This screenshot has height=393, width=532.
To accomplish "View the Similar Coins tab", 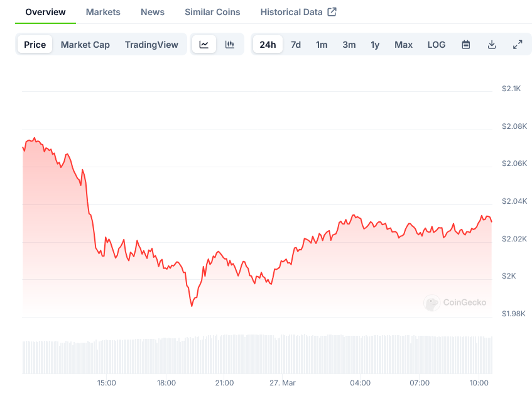I will click(212, 12).
